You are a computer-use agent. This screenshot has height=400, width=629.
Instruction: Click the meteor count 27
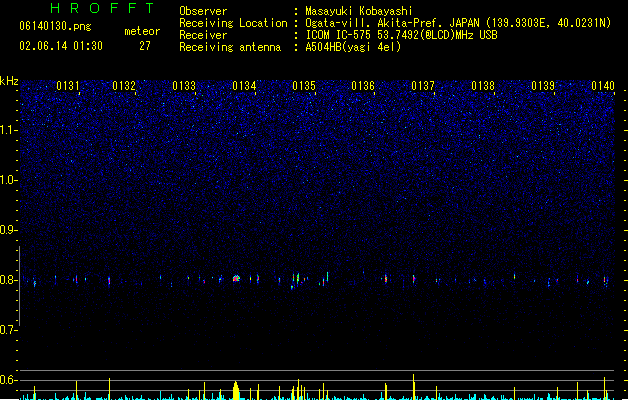[x=145, y=46]
